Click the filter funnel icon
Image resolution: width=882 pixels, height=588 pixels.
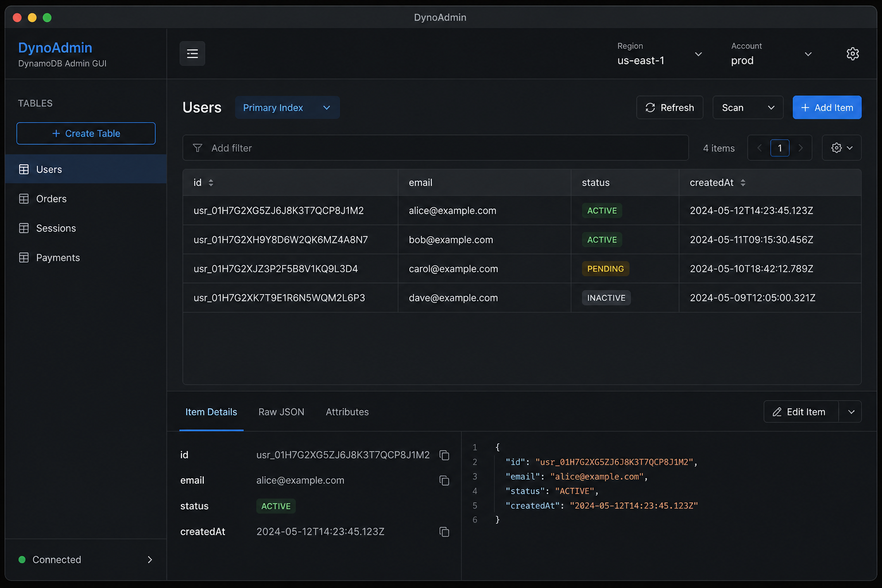pos(198,148)
